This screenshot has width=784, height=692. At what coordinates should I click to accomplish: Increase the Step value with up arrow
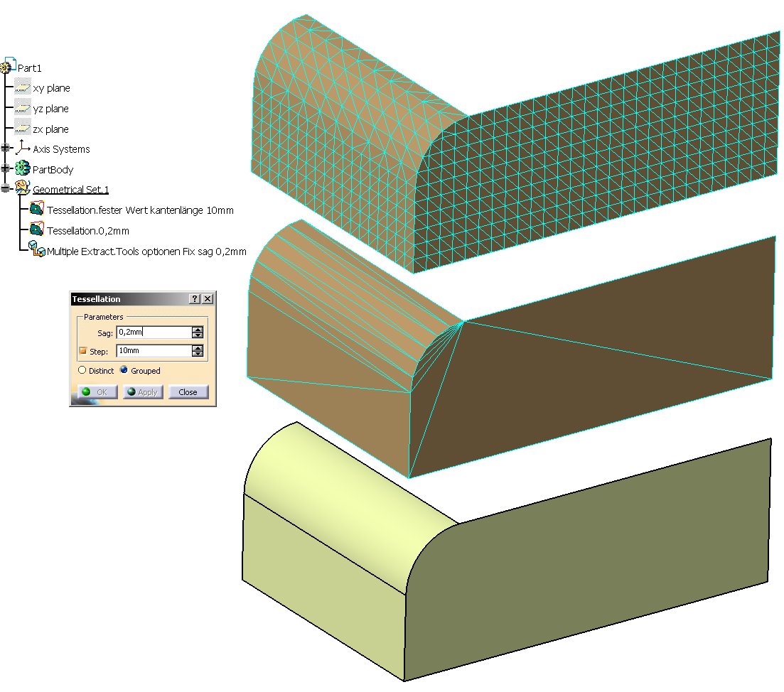(x=198, y=347)
